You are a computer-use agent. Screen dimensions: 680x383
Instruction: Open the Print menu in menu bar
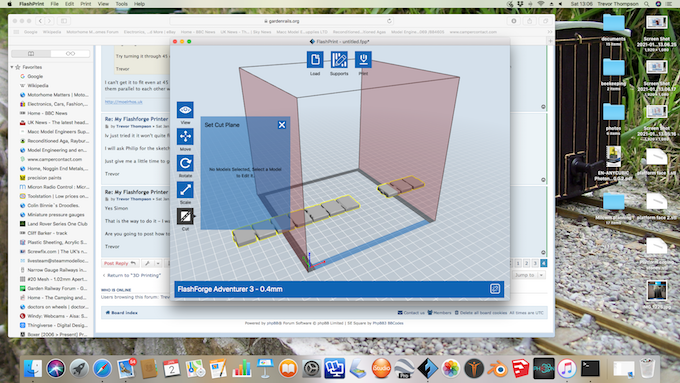(85, 4)
